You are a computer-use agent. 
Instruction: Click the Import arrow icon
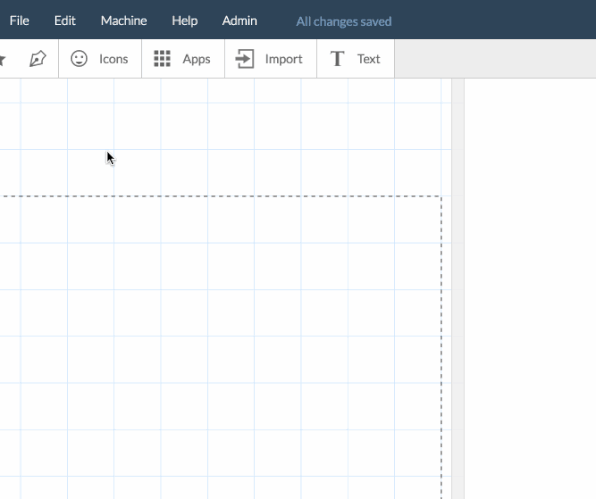coord(244,59)
